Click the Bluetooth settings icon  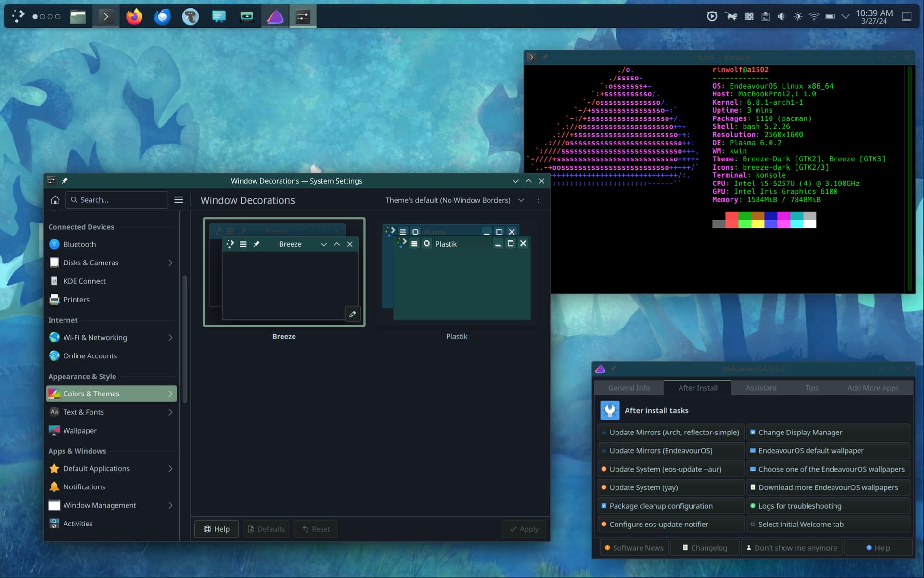[54, 244]
